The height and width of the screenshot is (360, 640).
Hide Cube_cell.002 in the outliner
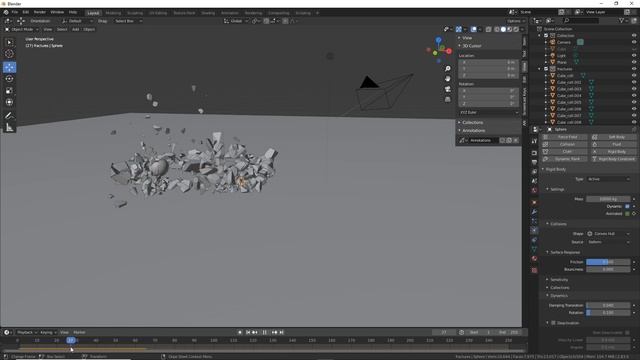[634, 82]
